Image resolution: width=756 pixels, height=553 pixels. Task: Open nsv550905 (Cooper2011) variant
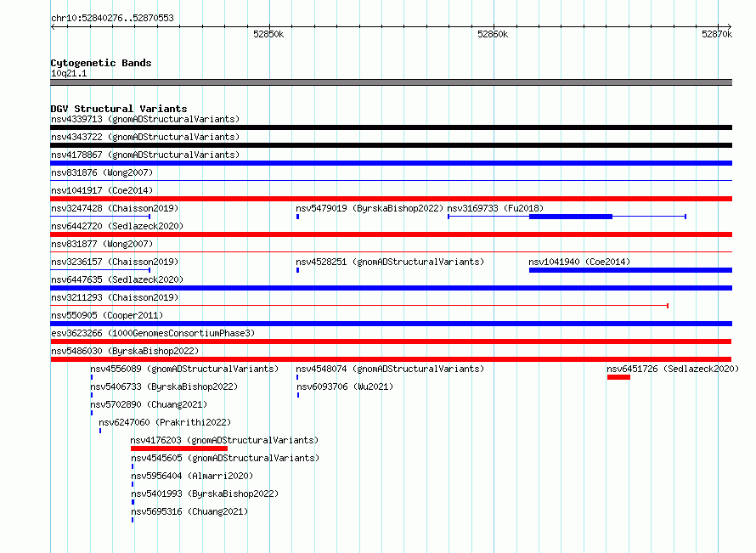click(x=107, y=315)
